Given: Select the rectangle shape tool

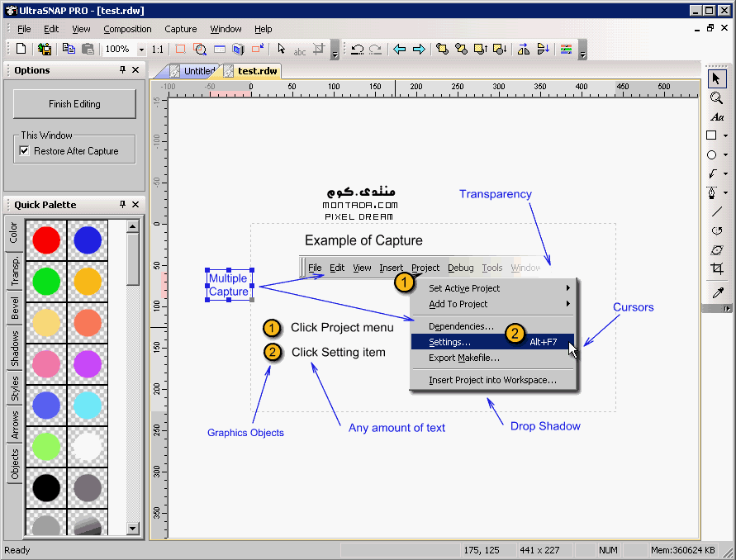Looking at the screenshot, I should tap(711, 135).
